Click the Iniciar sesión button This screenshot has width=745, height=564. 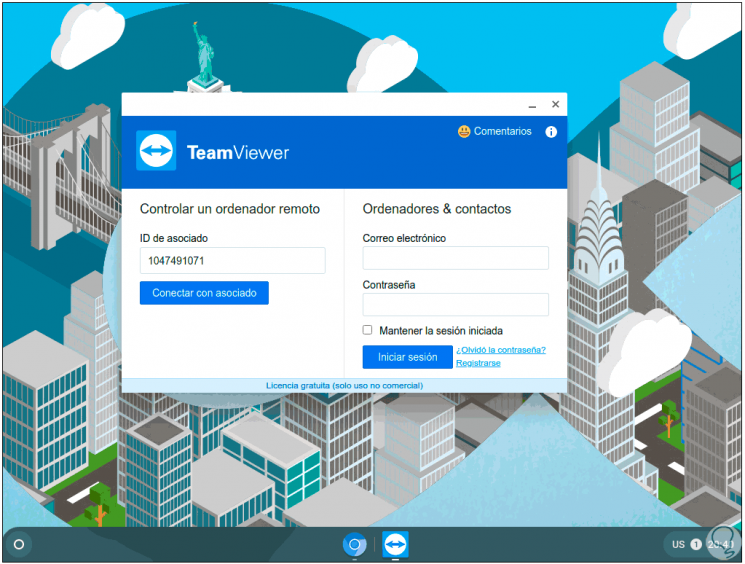point(407,357)
